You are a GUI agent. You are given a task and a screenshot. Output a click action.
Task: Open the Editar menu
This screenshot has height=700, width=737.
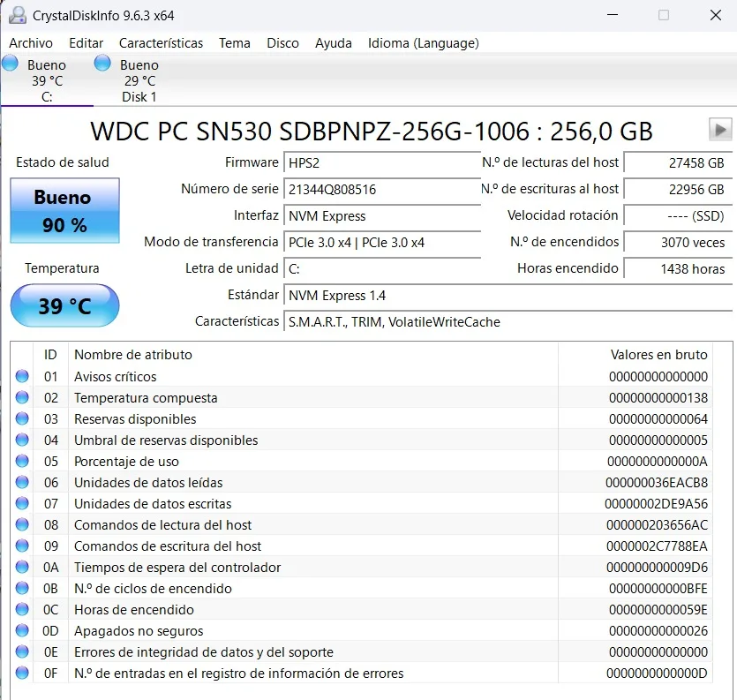point(86,43)
